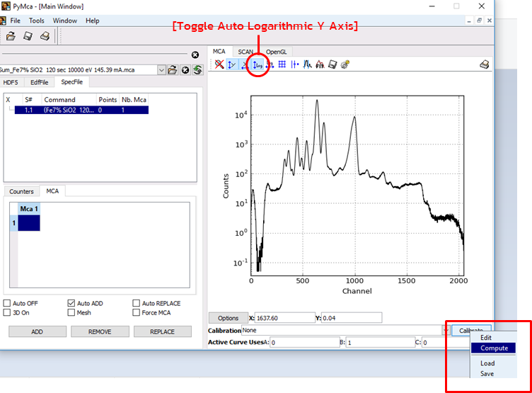Image resolution: width=532 pixels, height=393 pixels.
Task: Click the Calibrate button
Action: coord(471,330)
